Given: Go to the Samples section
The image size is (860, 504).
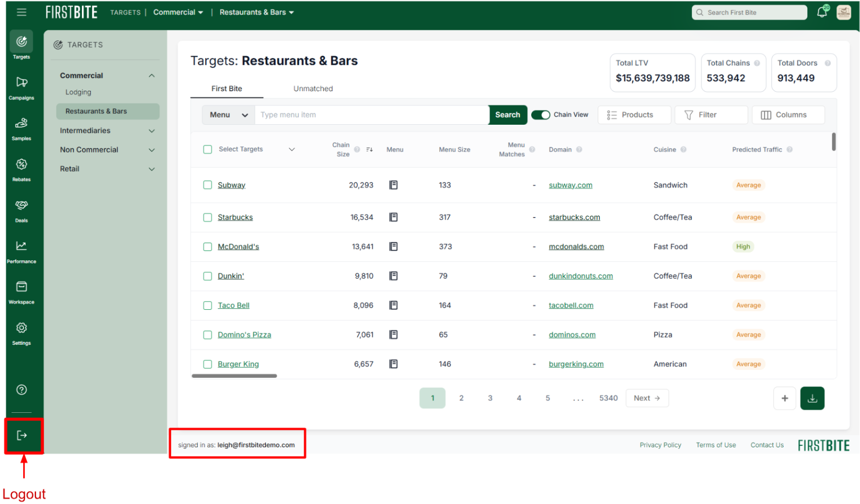Looking at the screenshot, I should pyautogui.click(x=21, y=128).
